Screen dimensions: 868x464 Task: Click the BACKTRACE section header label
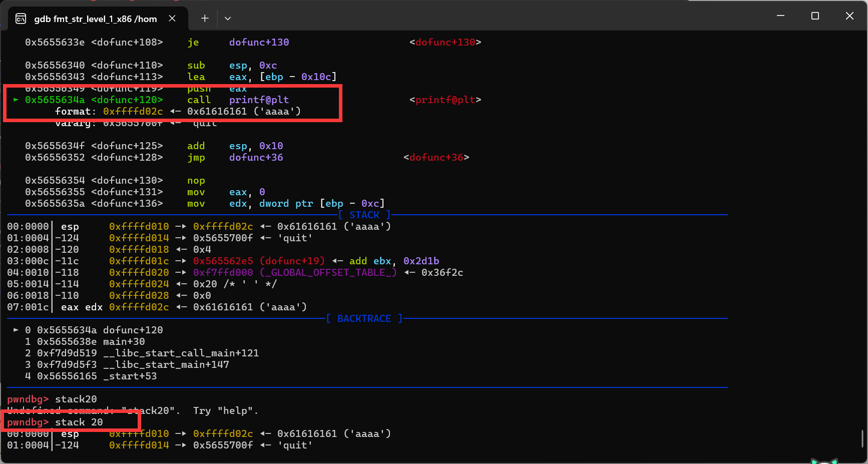tap(364, 318)
